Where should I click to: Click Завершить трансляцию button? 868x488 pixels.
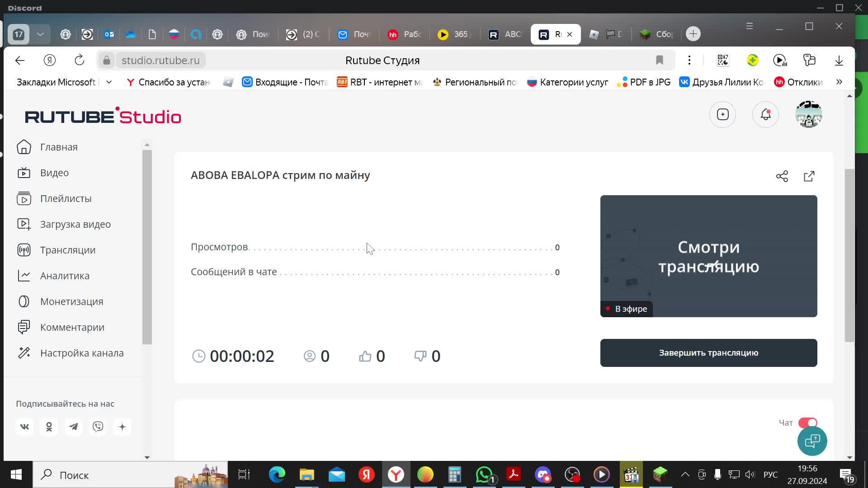[709, 353]
